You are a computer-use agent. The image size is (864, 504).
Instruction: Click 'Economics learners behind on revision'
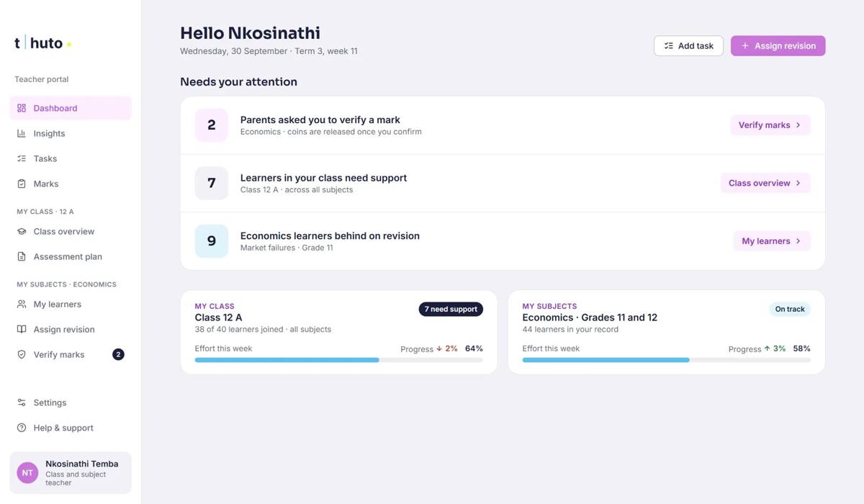click(330, 235)
